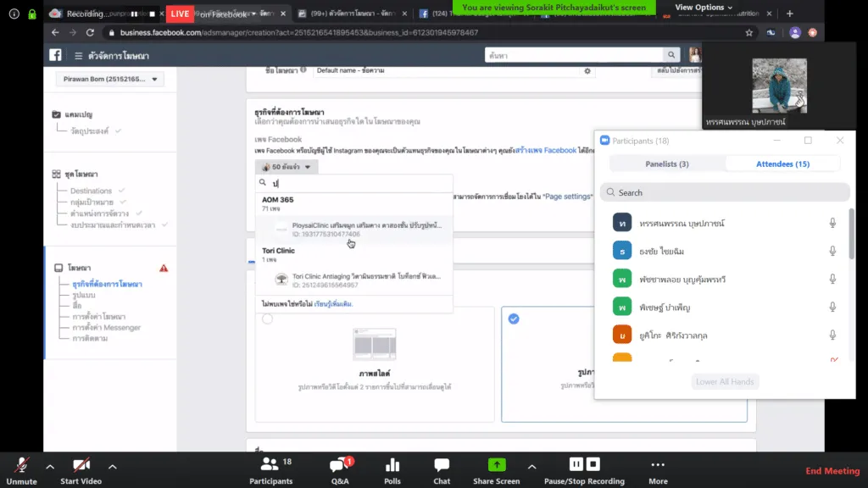Select the carousel format radio button
The height and width of the screenshot is (488, 868).
pos(267,319)
